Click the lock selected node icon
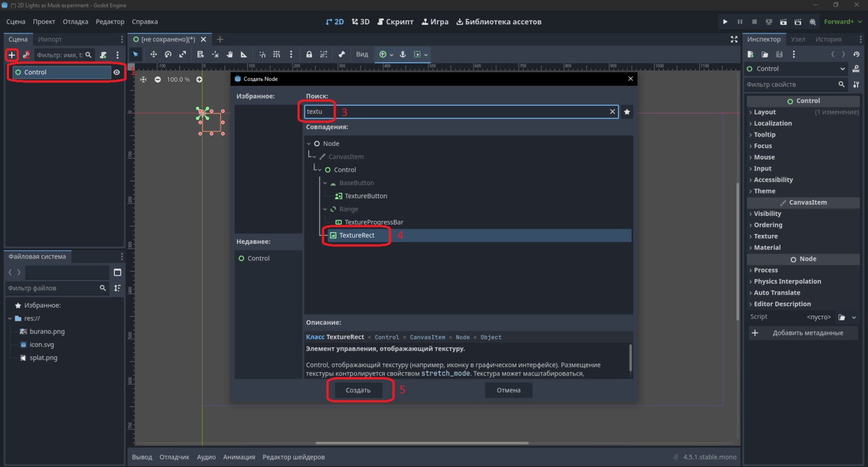The width and height of the screenshot is (868, 467). click(309, 54)
